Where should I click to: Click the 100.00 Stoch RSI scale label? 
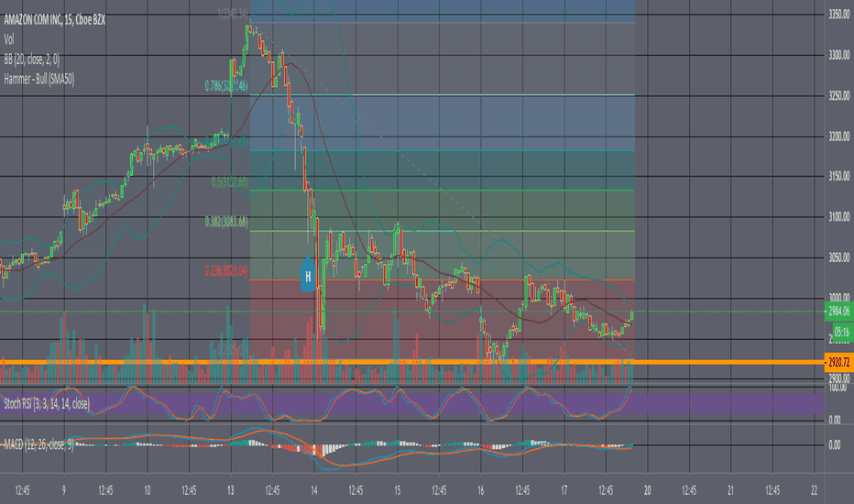tap(838, 387)
